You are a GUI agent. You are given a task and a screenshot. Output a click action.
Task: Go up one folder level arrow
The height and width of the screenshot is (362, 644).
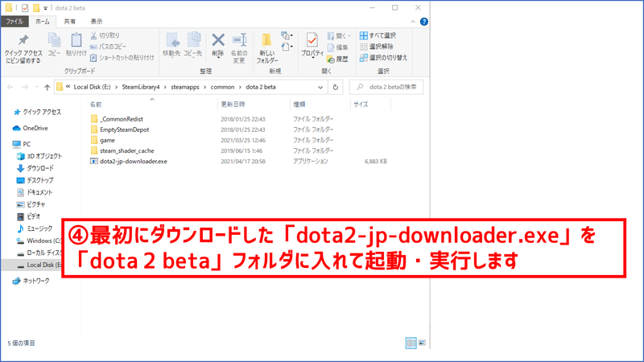(47, 87)
